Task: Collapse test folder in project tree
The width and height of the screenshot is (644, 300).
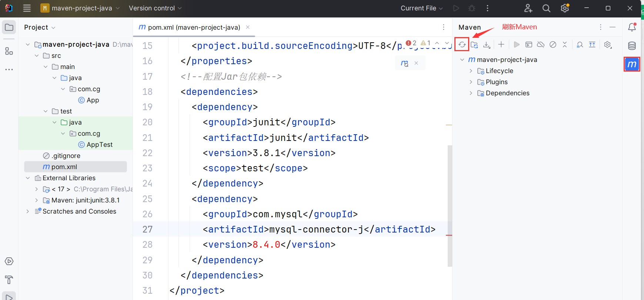Action: (x=46, y=111)
